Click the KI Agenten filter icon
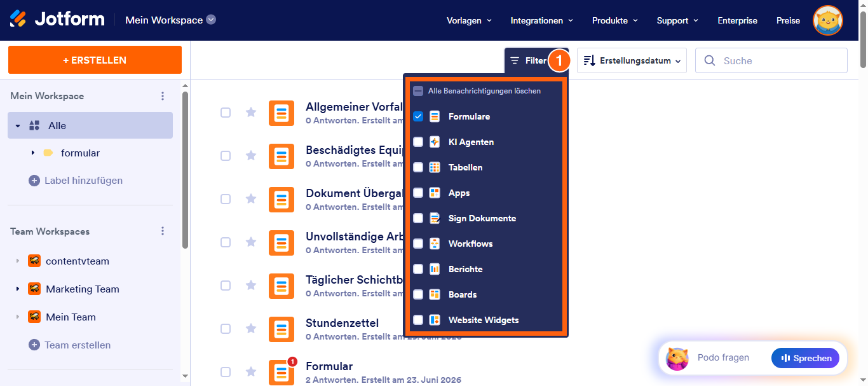This screenshot has width=868, height=386. coord(435,142)
